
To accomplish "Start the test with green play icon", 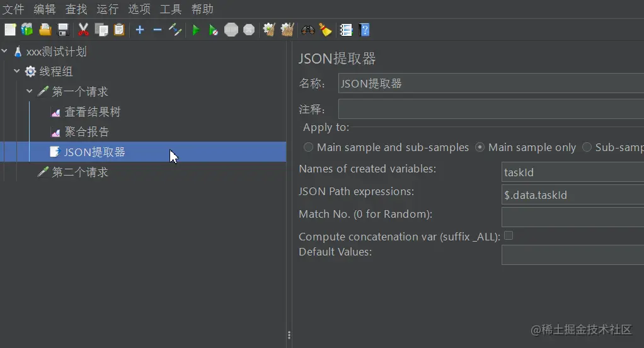I will [x=196, y=30].
